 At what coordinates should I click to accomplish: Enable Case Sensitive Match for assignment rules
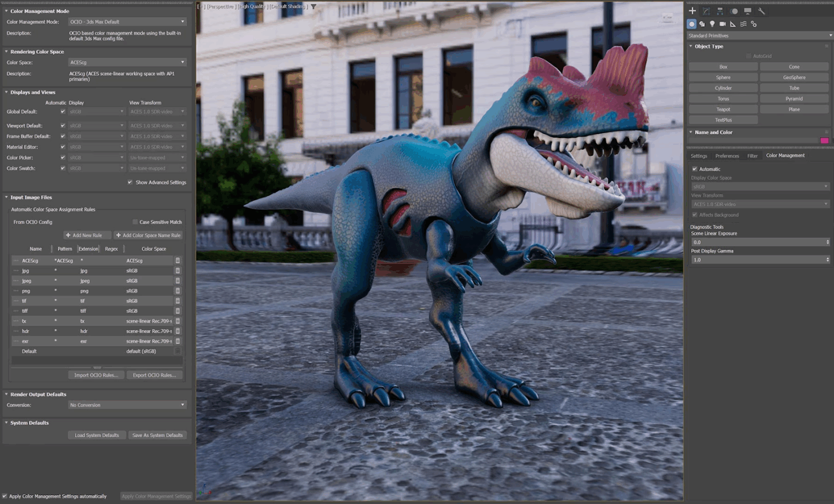click(x=134, y=220)
